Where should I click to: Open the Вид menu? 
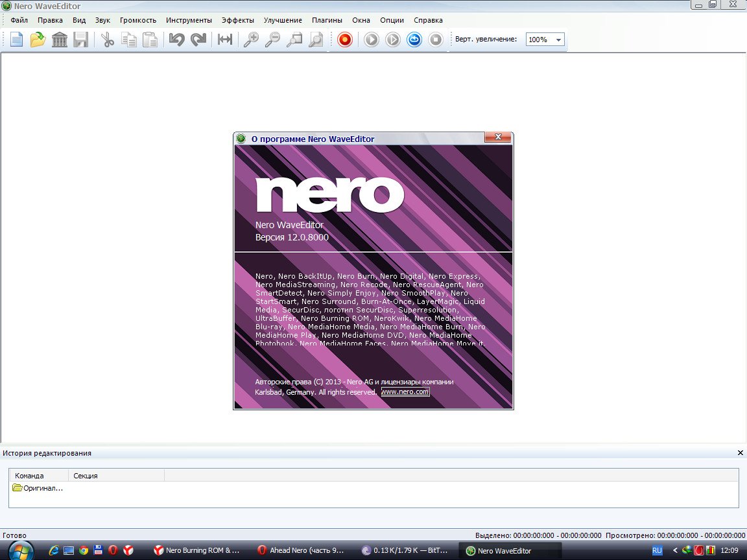click(x=79, y=20)
